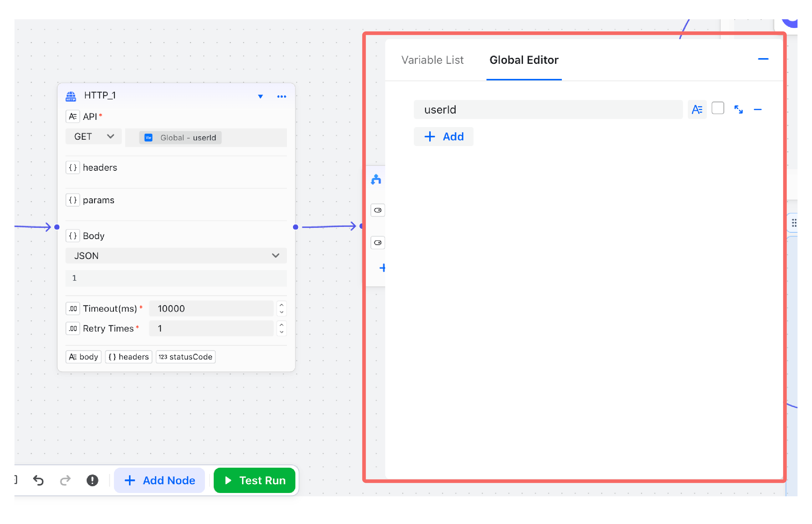The width and height of the screenshot is (812, 524).
Task: Start a Test Run
Action: (254, 480)
